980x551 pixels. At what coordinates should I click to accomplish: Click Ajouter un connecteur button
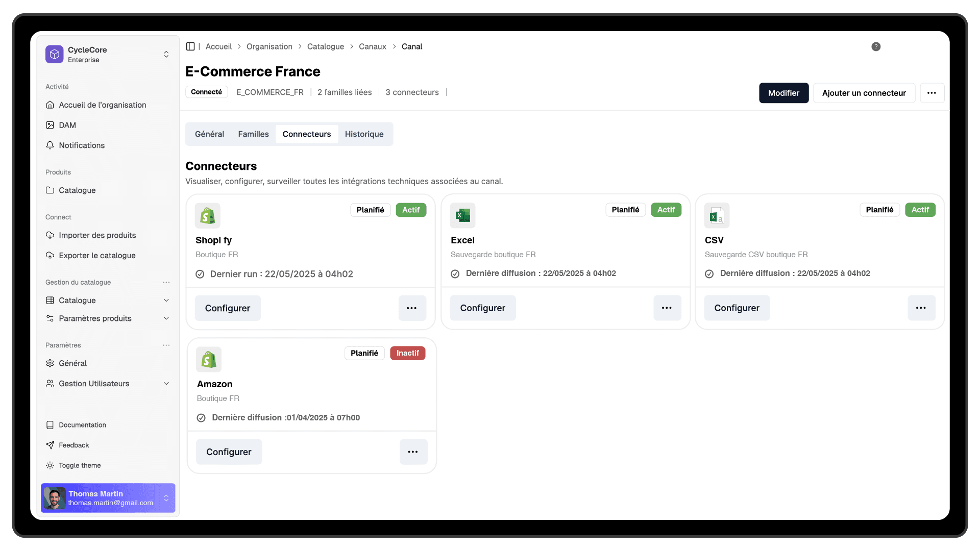(x=864, y=93)
